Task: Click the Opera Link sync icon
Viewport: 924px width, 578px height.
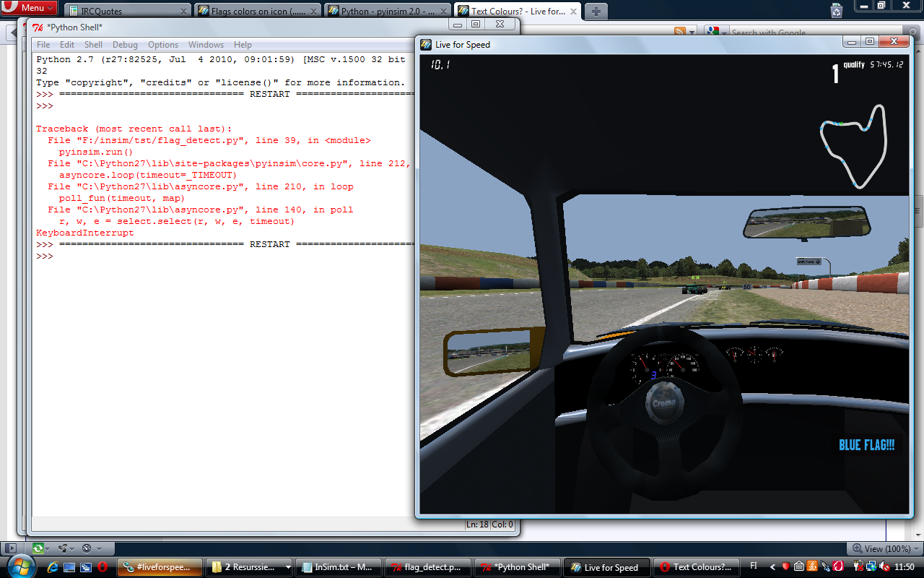Action: pyautogui.click(x=38, y=548)
